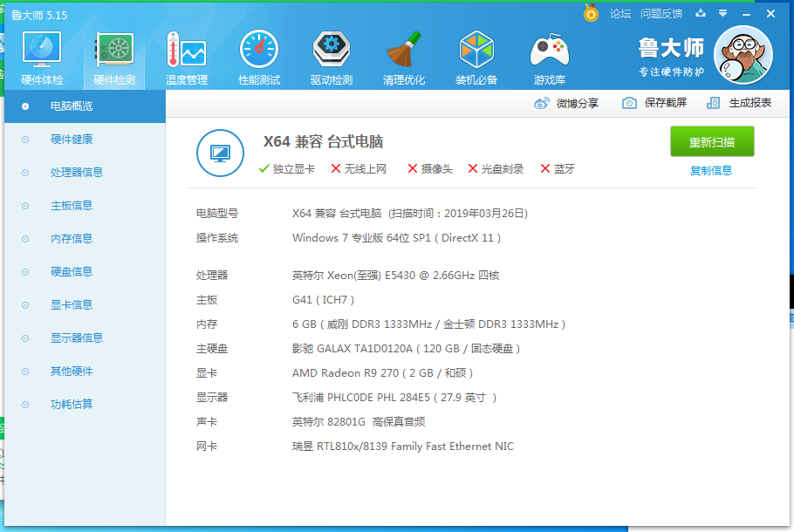Open the 性能测试 speedometer icon
This screenshot has width=794, height=532.
pos(259,49)
